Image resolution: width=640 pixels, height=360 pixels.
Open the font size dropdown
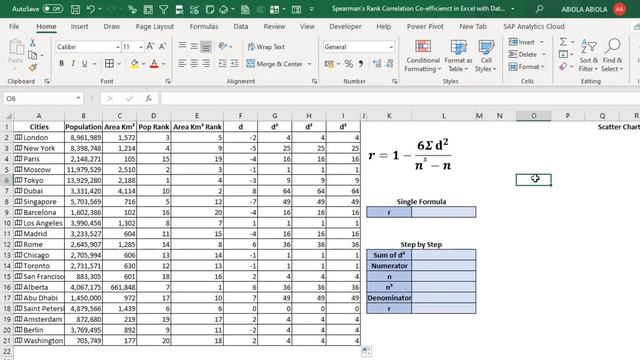[x=141, y=47]
